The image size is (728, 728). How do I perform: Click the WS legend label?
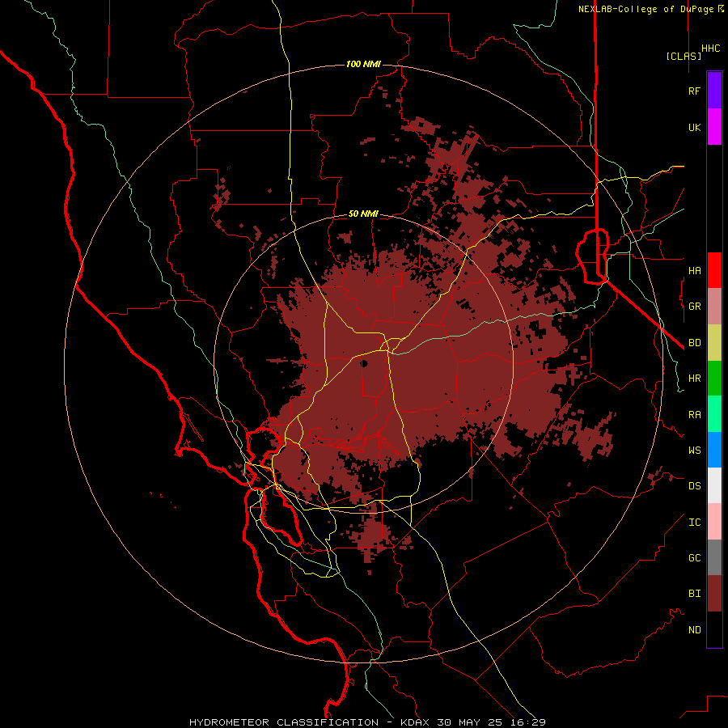[x=695, y=450]
